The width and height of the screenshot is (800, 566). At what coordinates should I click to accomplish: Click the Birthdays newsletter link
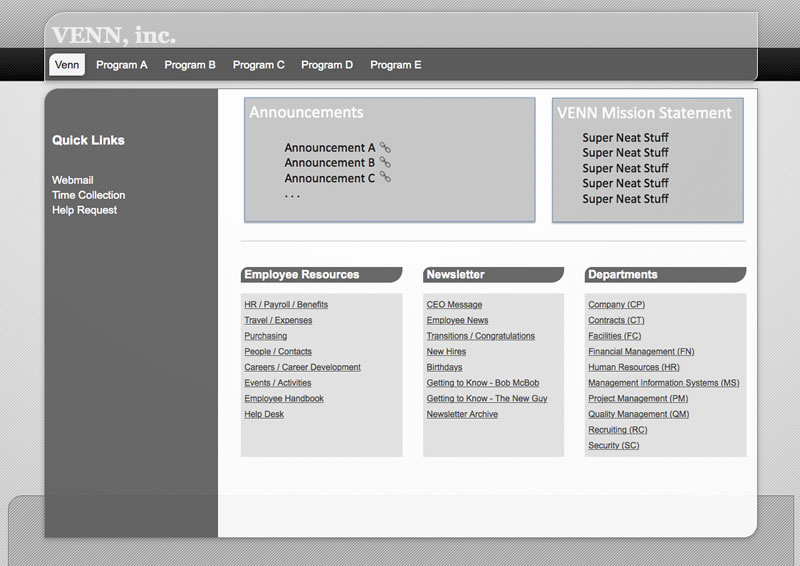pyautogui.click(x=444, y=368)
